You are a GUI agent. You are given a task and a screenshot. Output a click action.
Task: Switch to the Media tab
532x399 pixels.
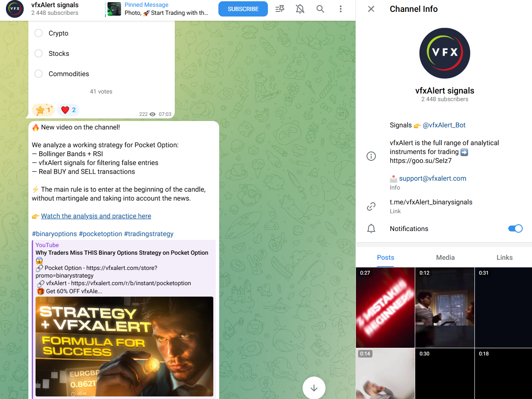[x=445, y=257]
